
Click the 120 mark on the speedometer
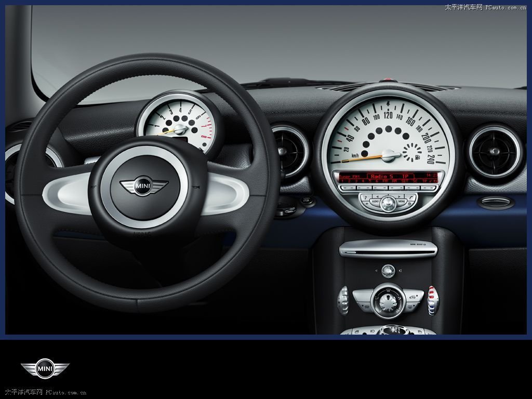point(388,115)
